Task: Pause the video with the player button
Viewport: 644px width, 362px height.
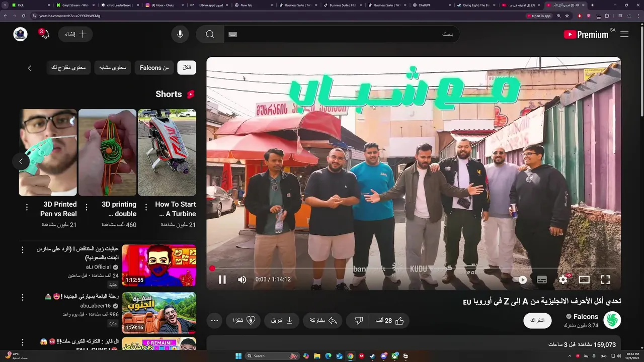Action: pyautogui.click(x=222, y=280)
